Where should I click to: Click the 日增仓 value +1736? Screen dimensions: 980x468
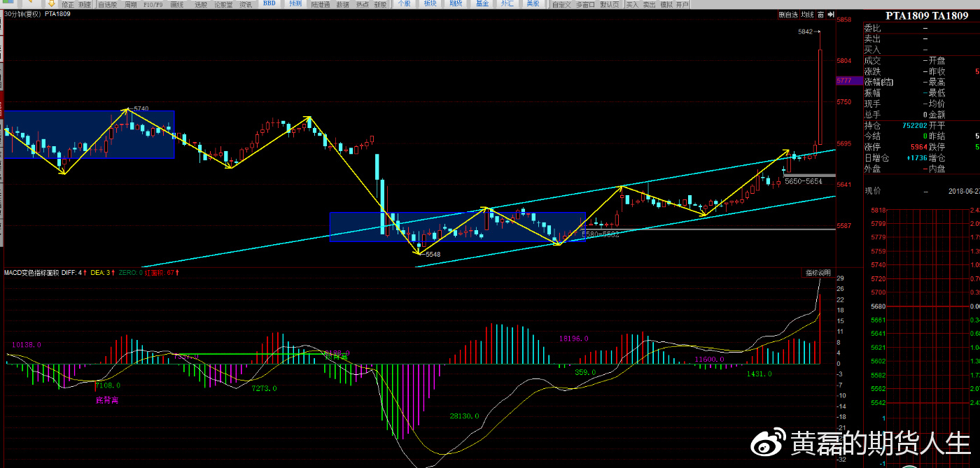(x=917, y=158)
